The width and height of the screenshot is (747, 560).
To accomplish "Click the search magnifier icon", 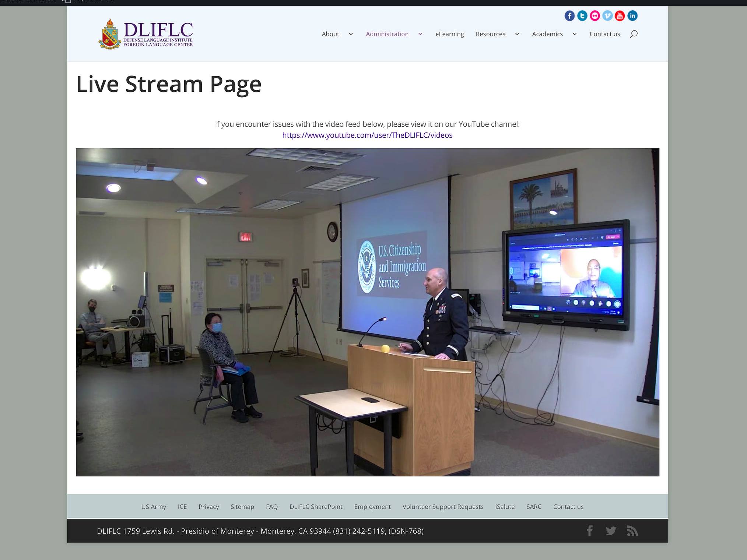I will tap(634, 34).
